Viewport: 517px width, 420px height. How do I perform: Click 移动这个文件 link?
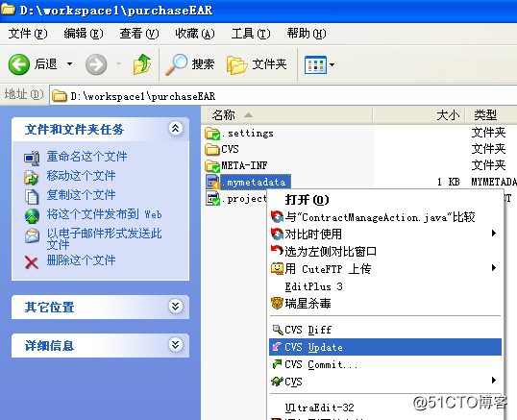[81, 175]
